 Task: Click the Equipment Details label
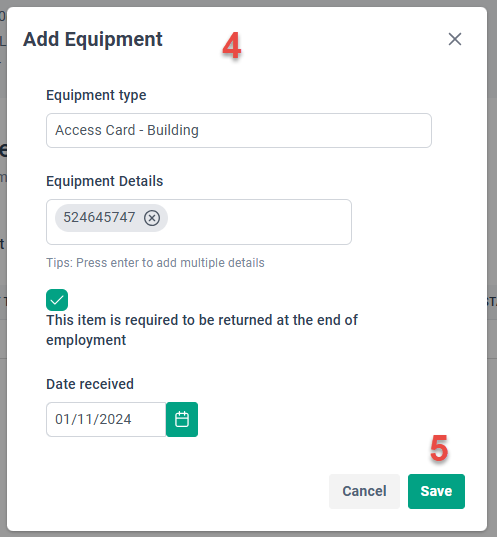(x=104, y=181)
